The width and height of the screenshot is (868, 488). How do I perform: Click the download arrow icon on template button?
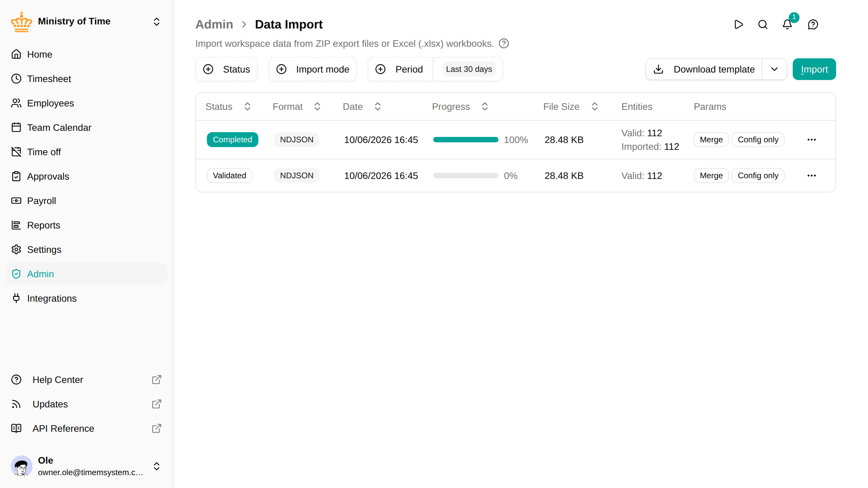point(658,69)
